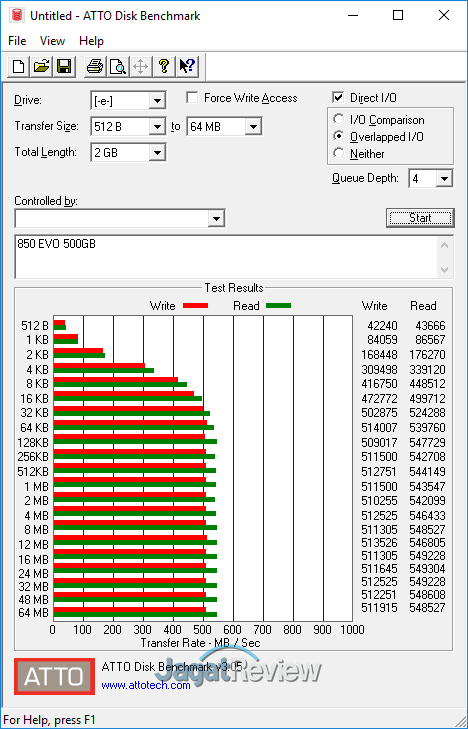Viewport: 468px width, 729px height.
Task: Select the Neither radio button
Action: pyautogui.click(x=339, y=153)
